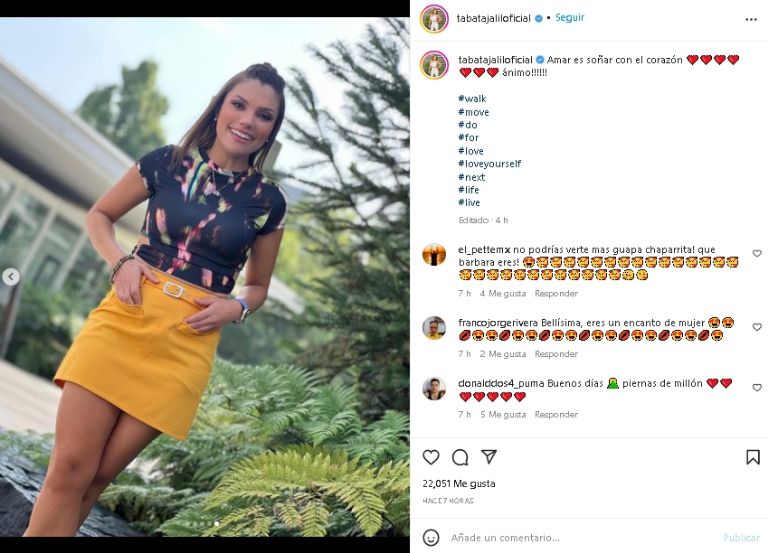The height and width of the screenshot is (553, 768).
Task: Open the comment bubble icon
Action: pos(460,457)
